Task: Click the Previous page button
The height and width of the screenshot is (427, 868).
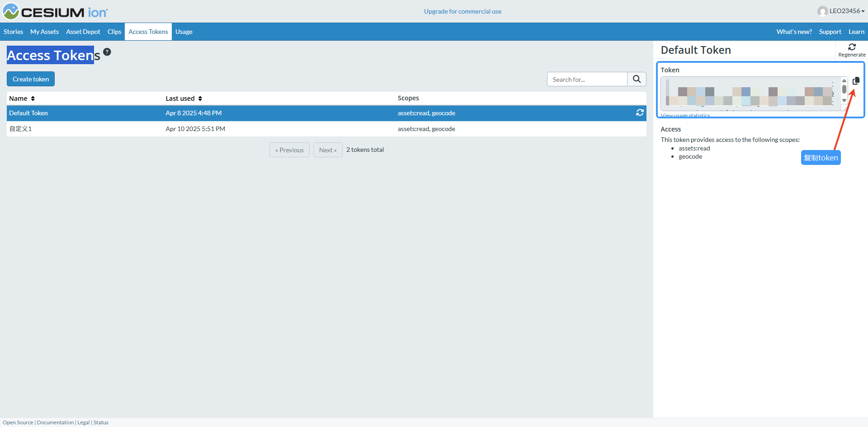Action: [289, 150]
